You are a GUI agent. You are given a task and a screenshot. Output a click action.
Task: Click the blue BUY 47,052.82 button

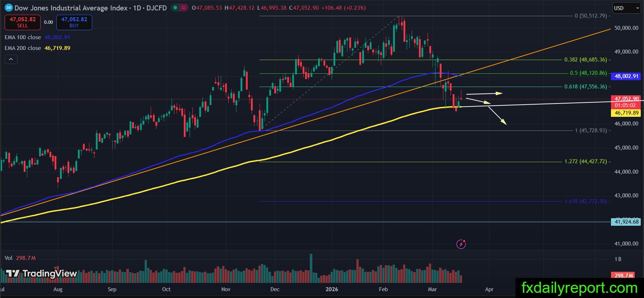click(x=74, y=22)
